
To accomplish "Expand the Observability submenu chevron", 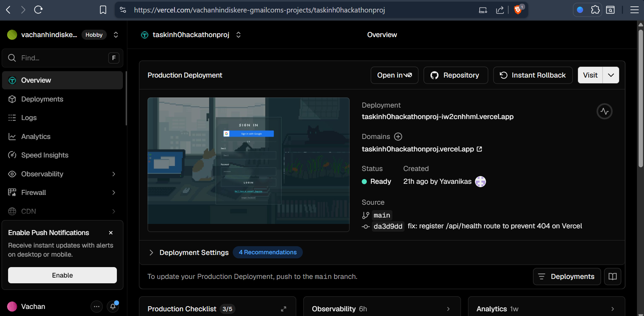I will tap(114, 174).
